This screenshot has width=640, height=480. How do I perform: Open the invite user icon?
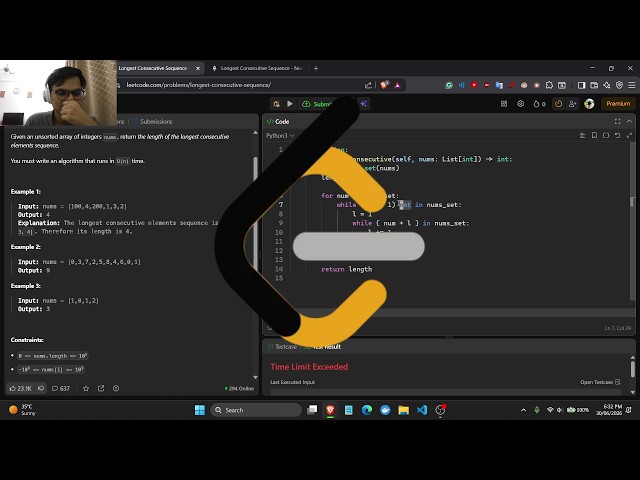pyautogui.click(x=572, y=104)
